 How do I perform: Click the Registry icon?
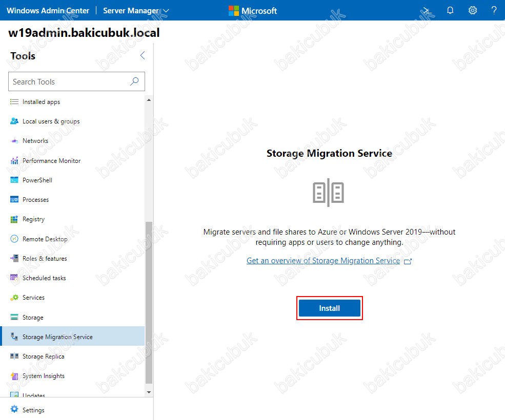point(14,219)
